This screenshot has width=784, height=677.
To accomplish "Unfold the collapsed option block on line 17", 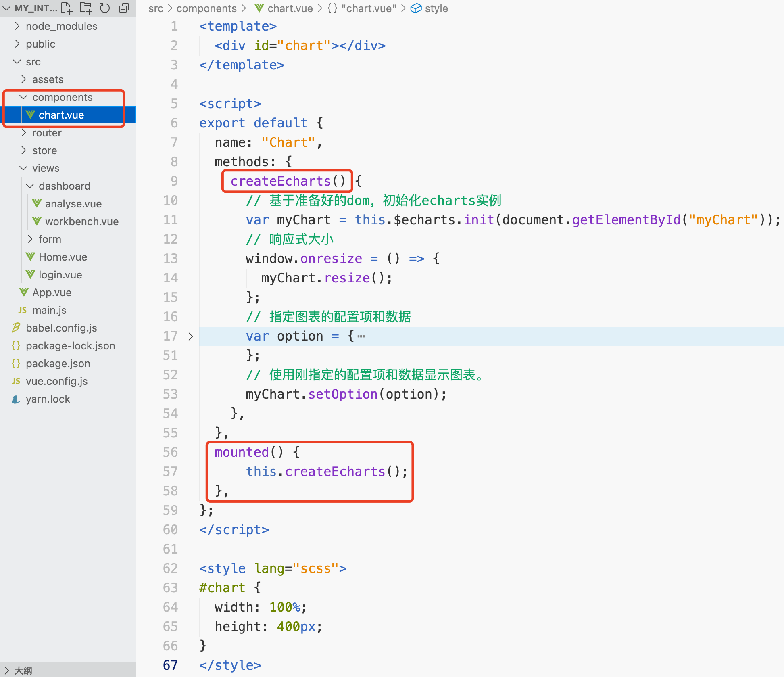I will (x=190, y=336).
